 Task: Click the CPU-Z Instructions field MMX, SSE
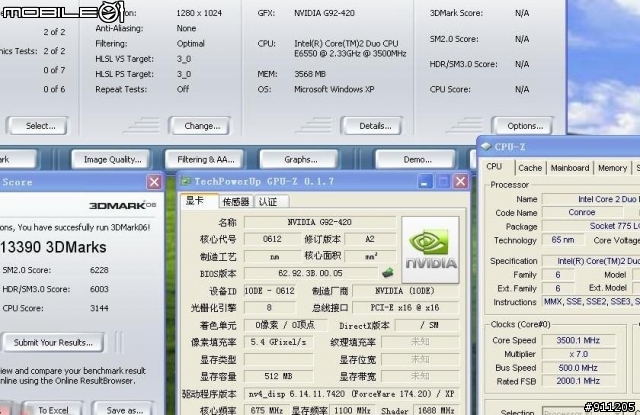click(x=591, y=302)
